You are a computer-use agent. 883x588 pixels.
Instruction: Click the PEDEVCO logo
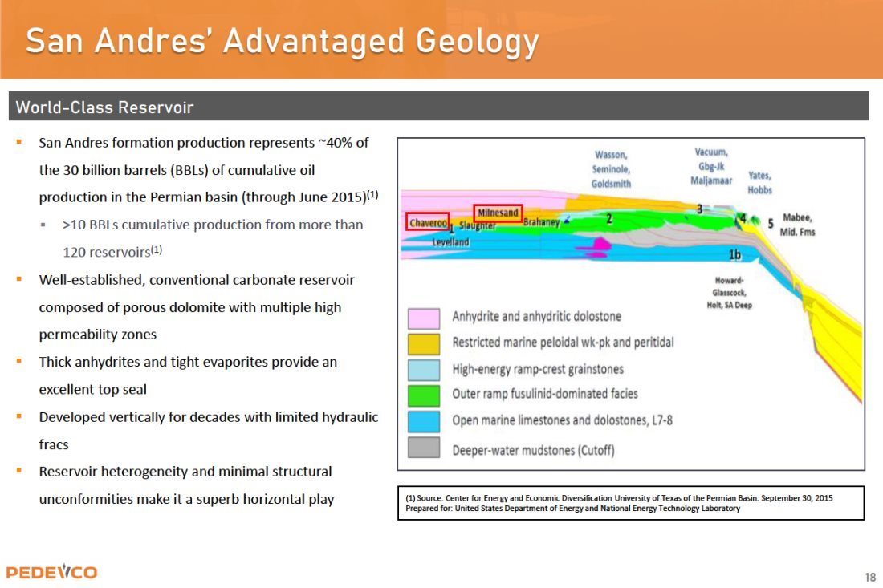[51, 572]
